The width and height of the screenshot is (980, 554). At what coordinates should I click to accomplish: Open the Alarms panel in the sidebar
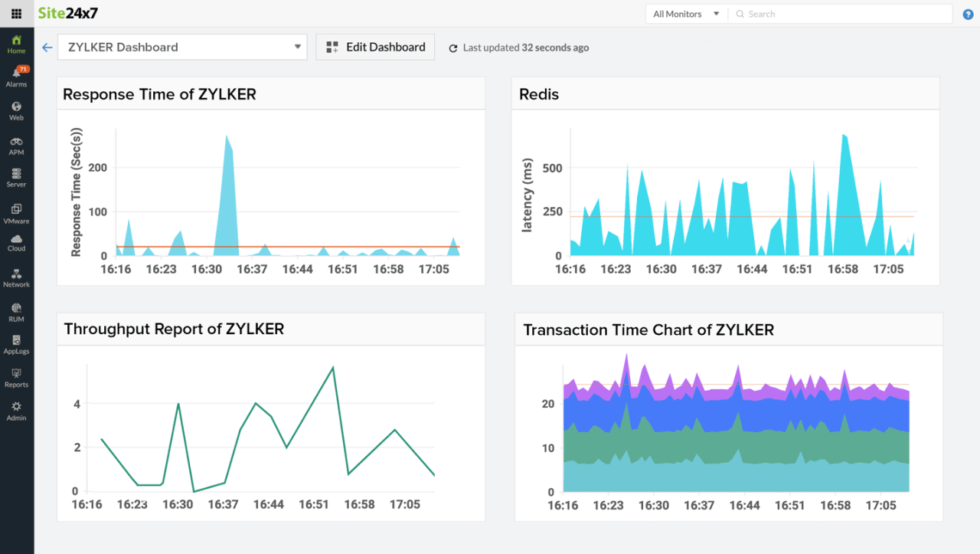(16, 74)
